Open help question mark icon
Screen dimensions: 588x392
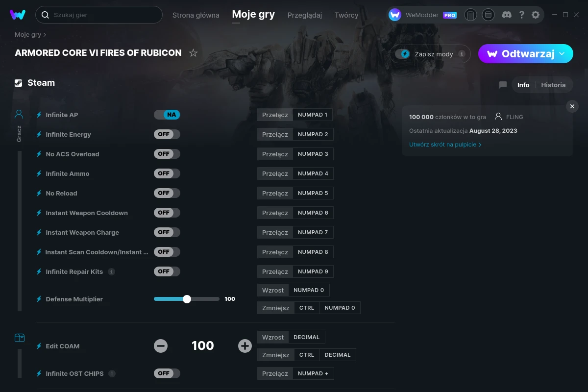[522, 15]
